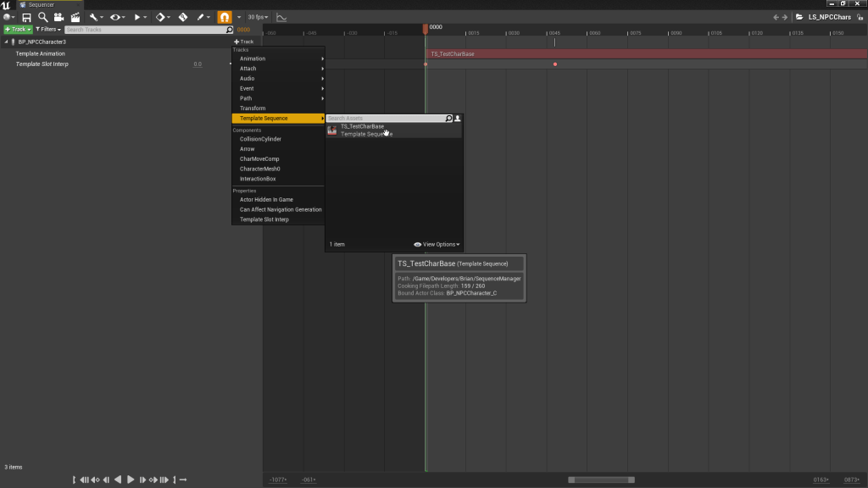
Task: Click the key diamond icon in toolbar
Action: 159,17
